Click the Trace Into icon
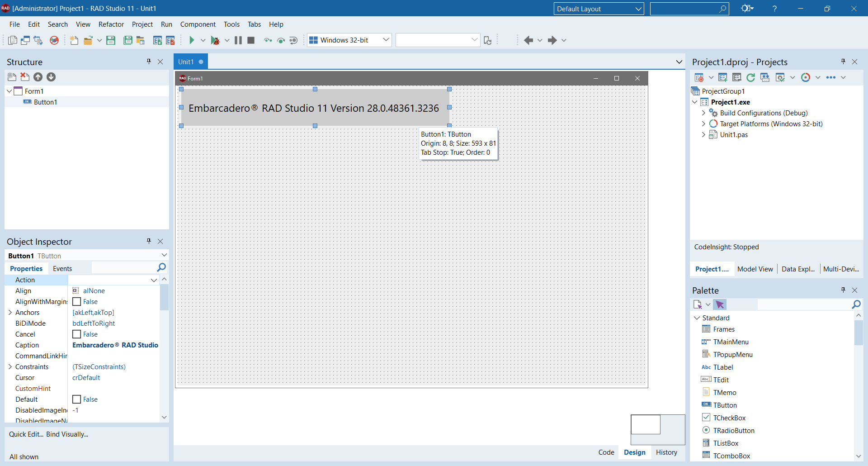Viewport: 868px width, 466px height. [x=268, y=40]
